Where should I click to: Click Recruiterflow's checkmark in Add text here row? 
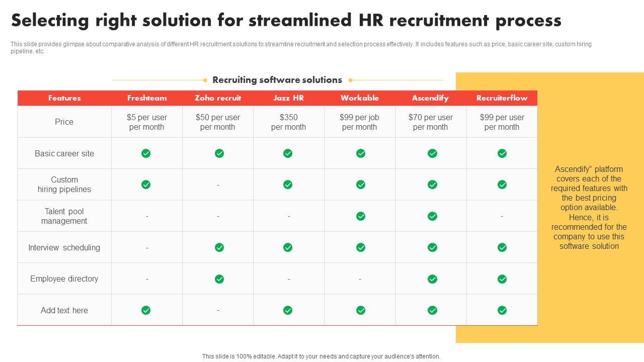pyautogui.click(x=502, y=310)
